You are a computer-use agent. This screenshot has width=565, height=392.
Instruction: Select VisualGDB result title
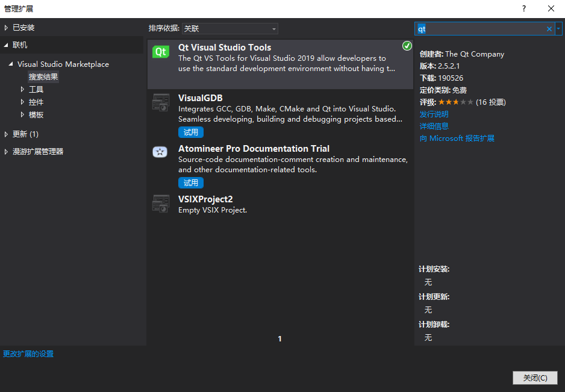pyautogui.click(x=201, y=98)
